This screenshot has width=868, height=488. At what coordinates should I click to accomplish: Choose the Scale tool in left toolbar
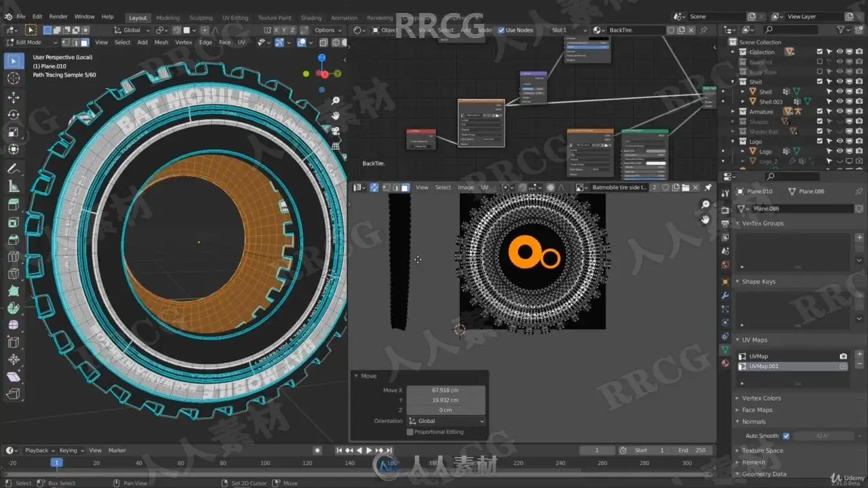[13, 132]
